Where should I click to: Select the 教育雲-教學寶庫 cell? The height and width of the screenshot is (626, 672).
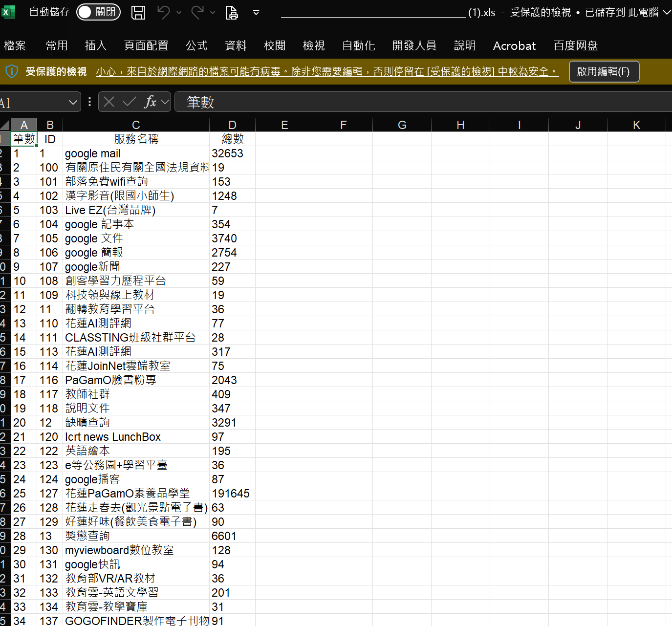click(x=136, y=607)
